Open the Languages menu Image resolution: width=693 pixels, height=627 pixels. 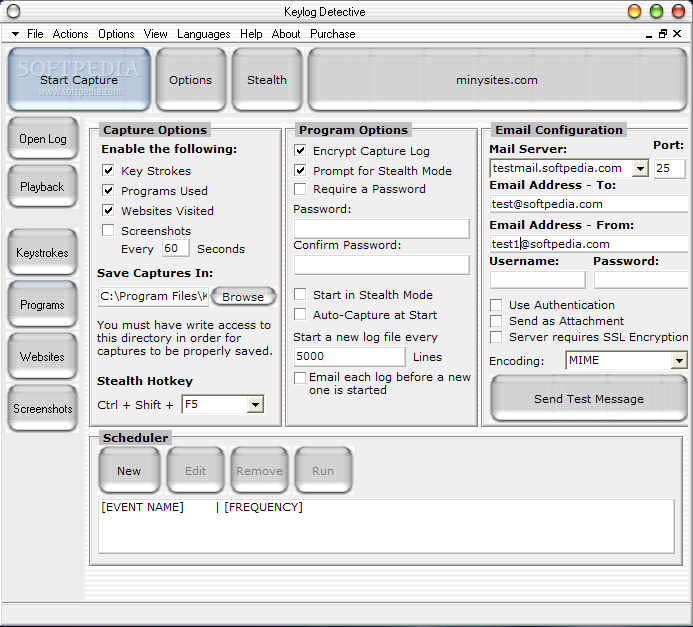(x=204, y=34)
